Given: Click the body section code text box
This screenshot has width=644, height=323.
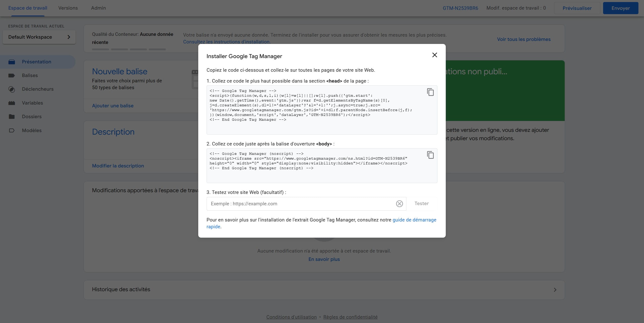Looking at the screenshot, I should (322, 166).
